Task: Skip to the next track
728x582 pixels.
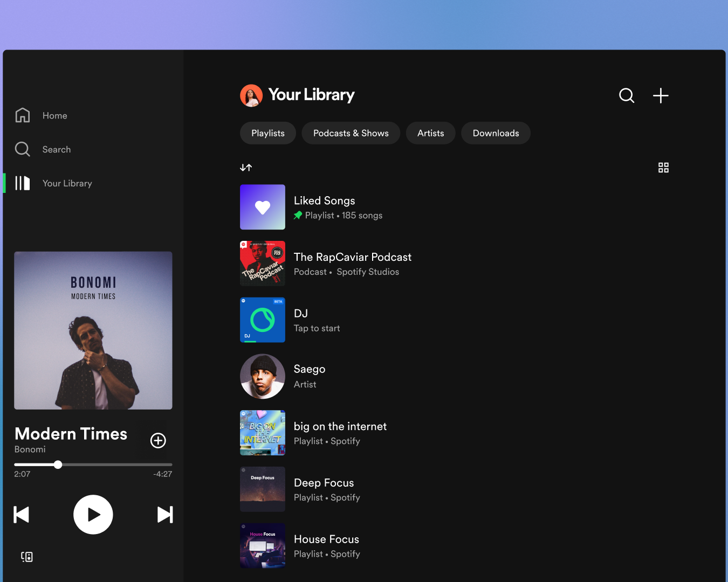Action: point(164,515)
